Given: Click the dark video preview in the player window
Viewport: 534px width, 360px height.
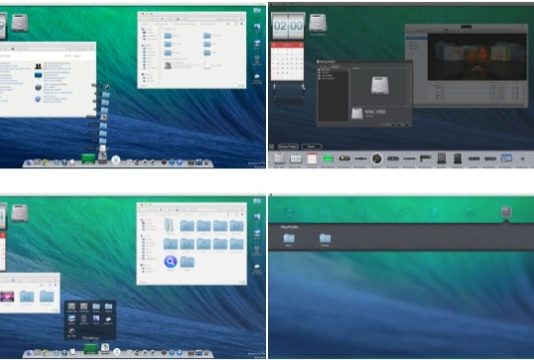Looking at the screenshot, I should point(477,57).
